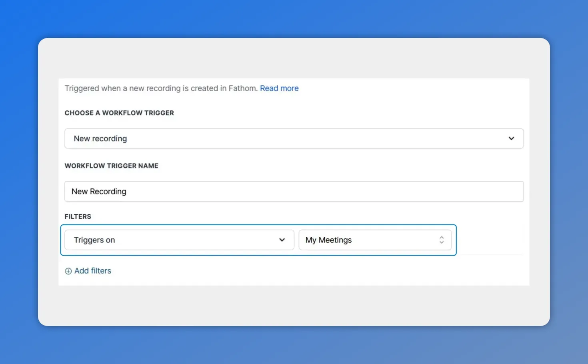This screenshot has height=364, width=588.
Task: Click inside the Workflow Trigger Name input
Action: pos(294,191)
